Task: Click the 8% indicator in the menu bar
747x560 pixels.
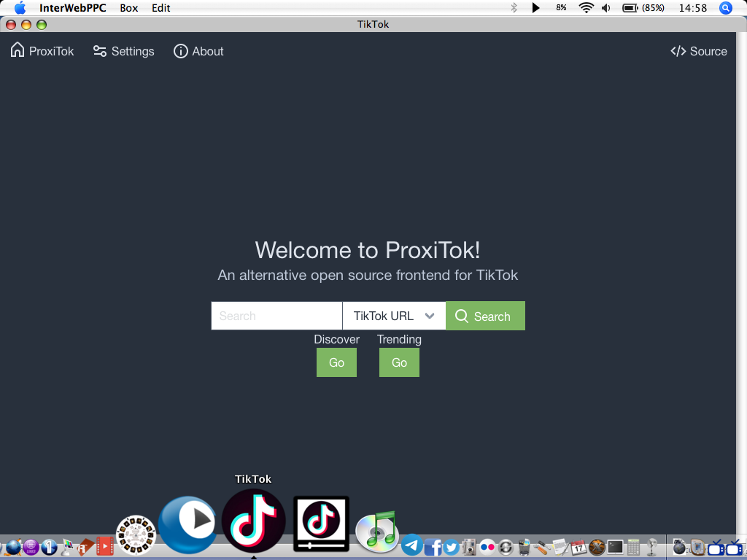Action: pyautogui.click(x=561, y=7)
